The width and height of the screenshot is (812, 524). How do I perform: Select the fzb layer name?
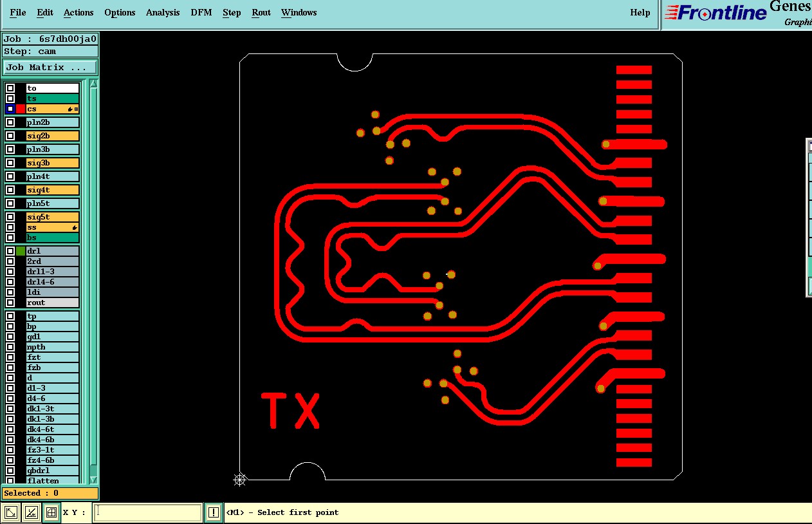pyautogui.click(x=53, y=368)
